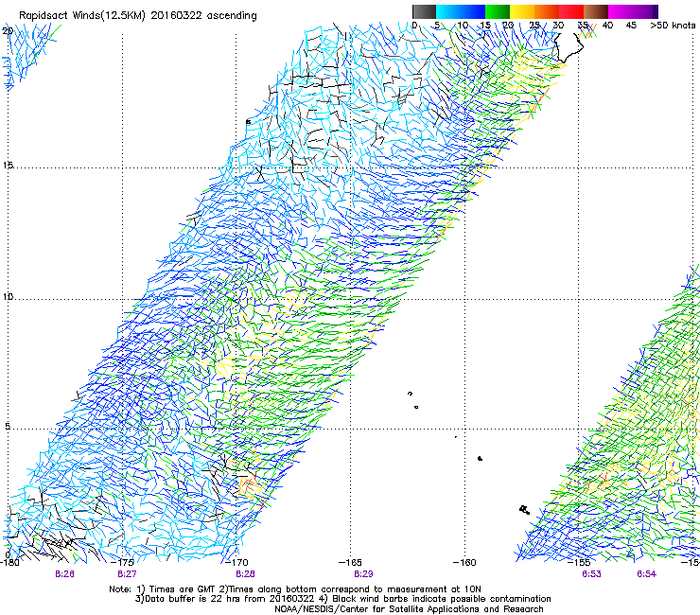Click the purple time label '6:53'
Screen dimensions: 700x615
click(x=591, y=574)
